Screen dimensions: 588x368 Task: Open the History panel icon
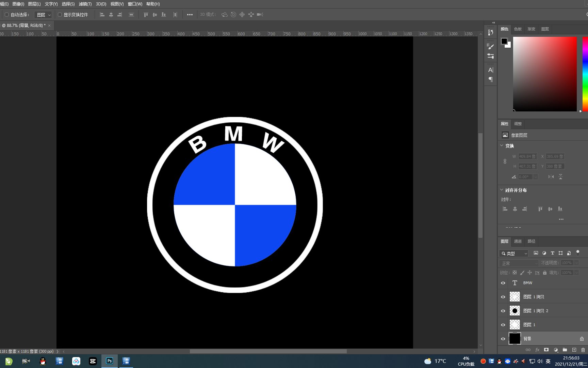[490, 32]
